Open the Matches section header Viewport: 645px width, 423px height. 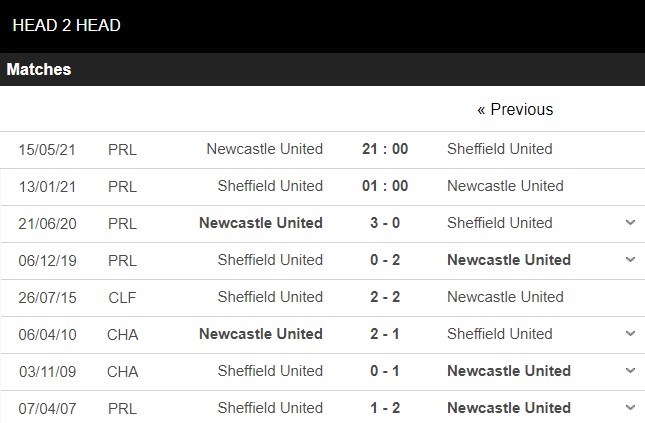point(322,69)
